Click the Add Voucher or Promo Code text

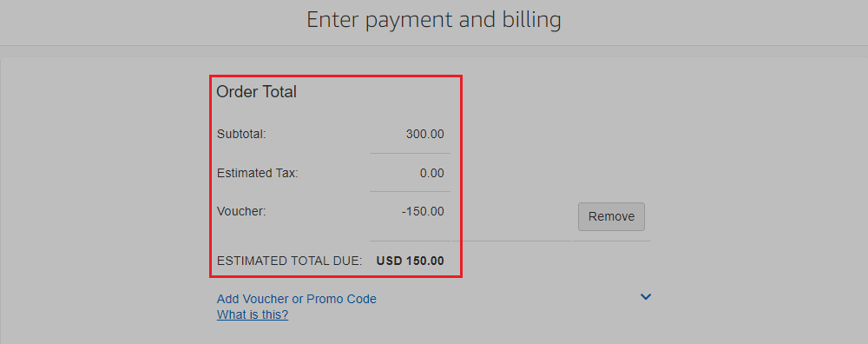click(296, 299)
